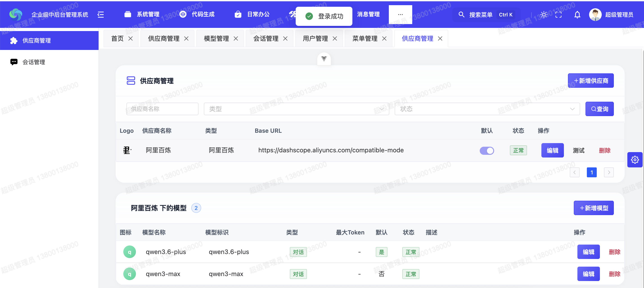Edit the 阿里百炼 supplier
Viewport: 644px width, 288px height.
[552, 150]
